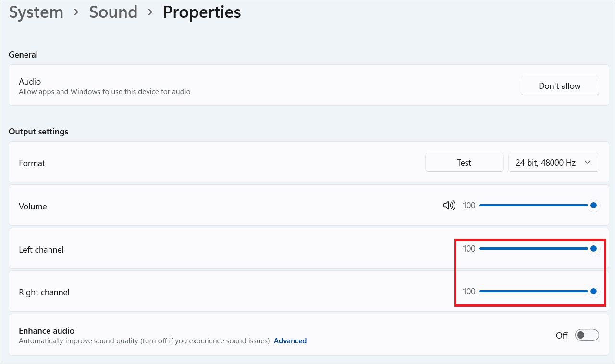The image size is (615, 364).
Task: Click the chevron between Sound and Properties
Action: 150,12
